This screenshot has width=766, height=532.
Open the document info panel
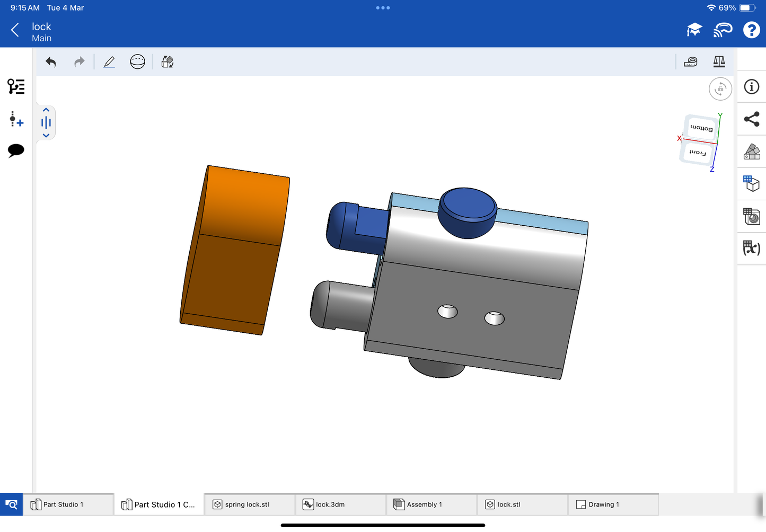pos(751,87)
